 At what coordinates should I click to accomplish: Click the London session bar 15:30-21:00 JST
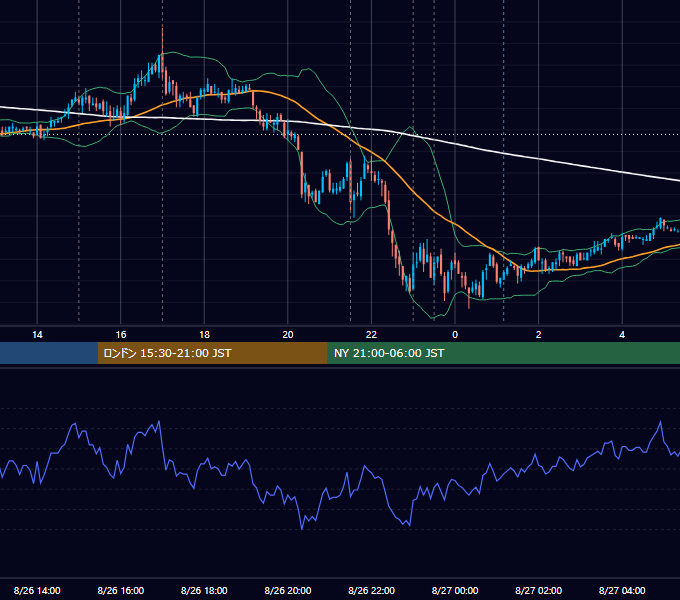(x=212, y=353)
